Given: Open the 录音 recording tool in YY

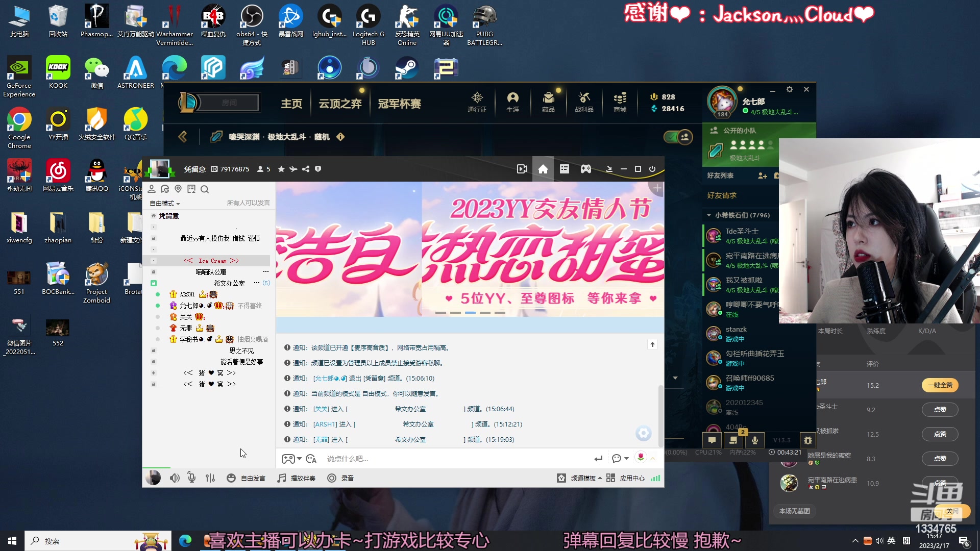Looking at the screenshot, I should coord(341,478).
